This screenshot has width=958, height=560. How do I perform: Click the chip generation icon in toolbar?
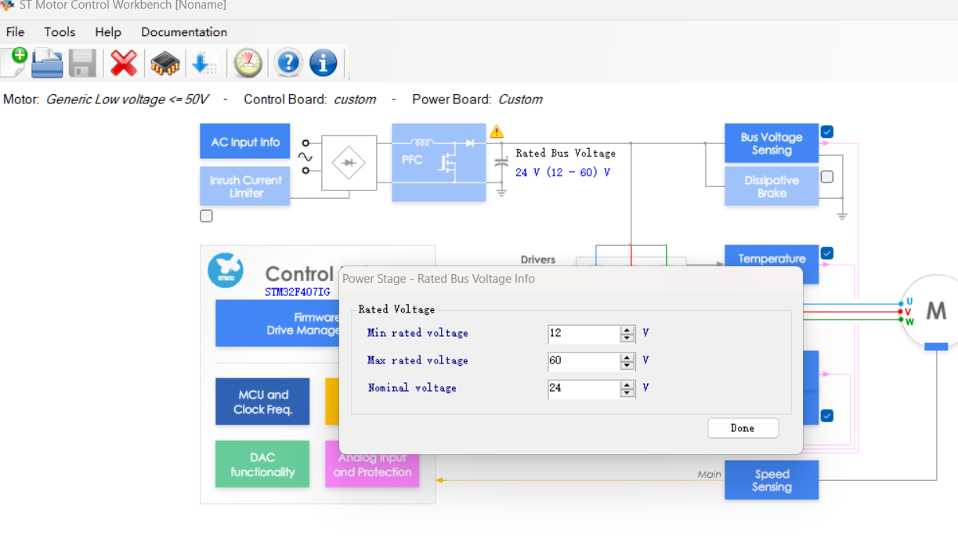pyautogui.click(x=164, y=63)
